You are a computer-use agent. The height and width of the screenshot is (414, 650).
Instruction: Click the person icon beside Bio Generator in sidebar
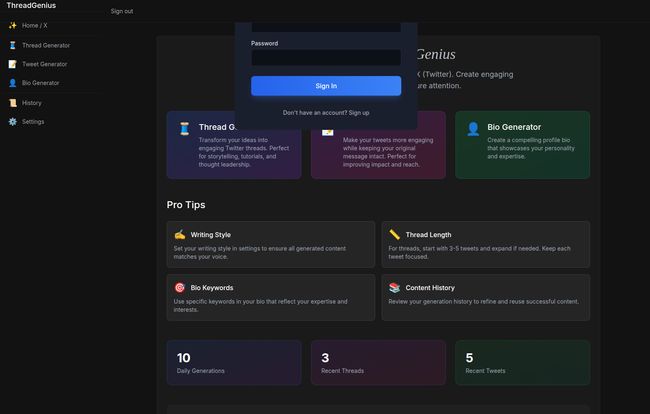pyautogui.click(x=13, y=83)
